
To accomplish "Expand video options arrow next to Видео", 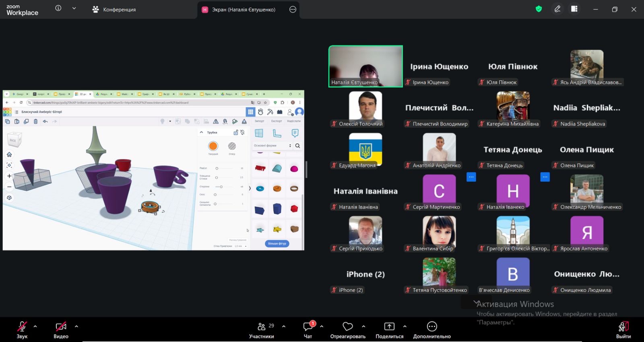I will pos(76,326).
